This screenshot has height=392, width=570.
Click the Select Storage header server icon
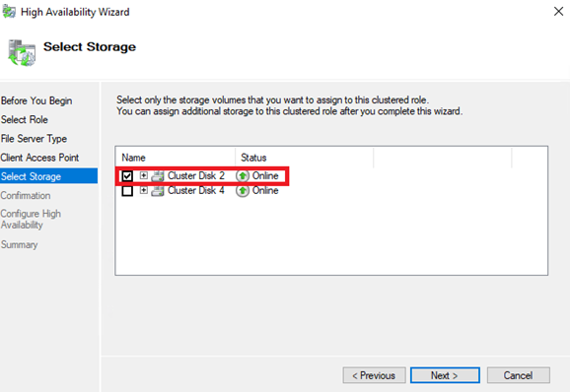point(22,53)
